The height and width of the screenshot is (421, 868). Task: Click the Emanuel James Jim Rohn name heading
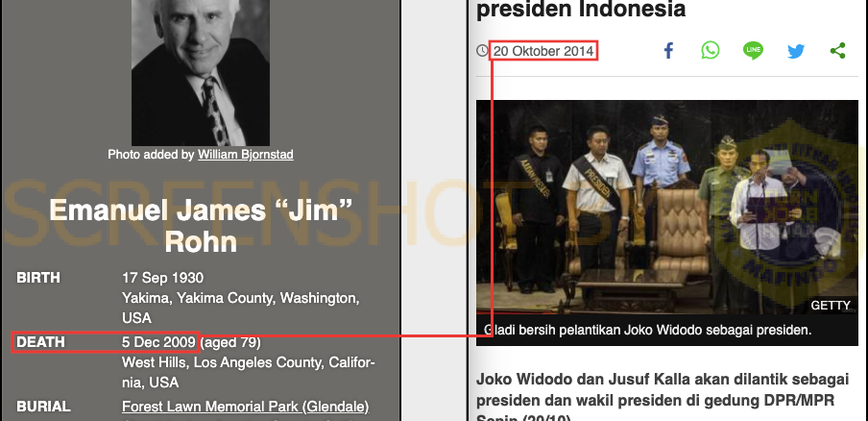(201, 226)
